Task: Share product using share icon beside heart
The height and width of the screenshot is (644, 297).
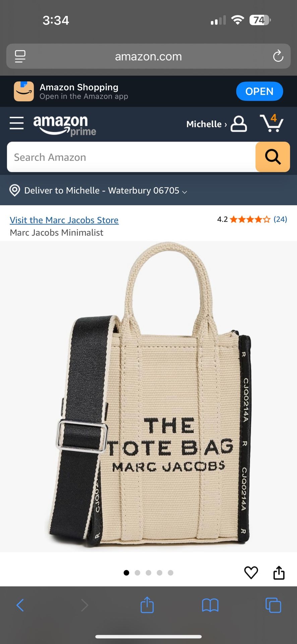Action: pos(279,573)
